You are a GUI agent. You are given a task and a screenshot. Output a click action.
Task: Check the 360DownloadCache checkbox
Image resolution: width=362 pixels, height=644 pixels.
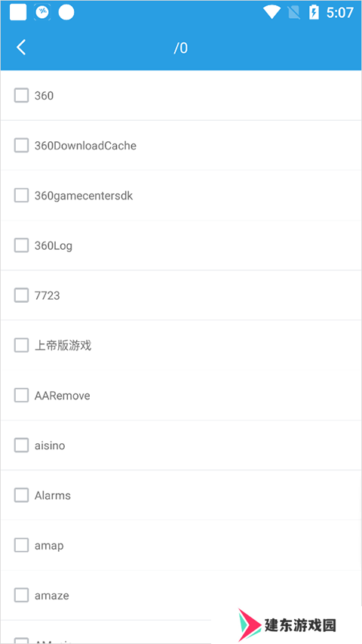pyautogui.click(x=21, y=146)
